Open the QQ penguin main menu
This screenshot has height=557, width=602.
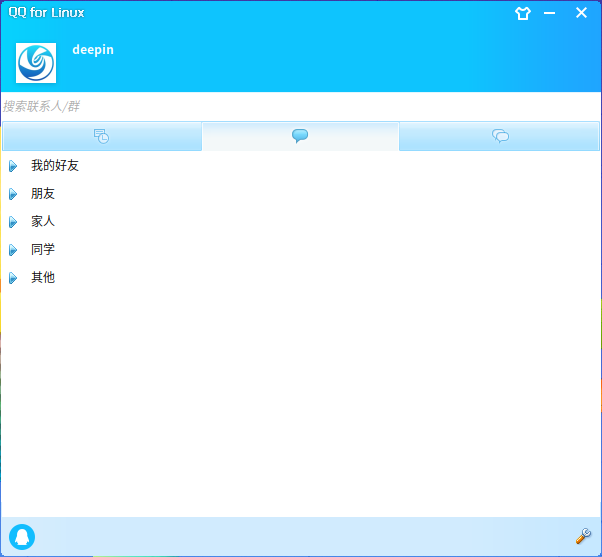point(22,537)
